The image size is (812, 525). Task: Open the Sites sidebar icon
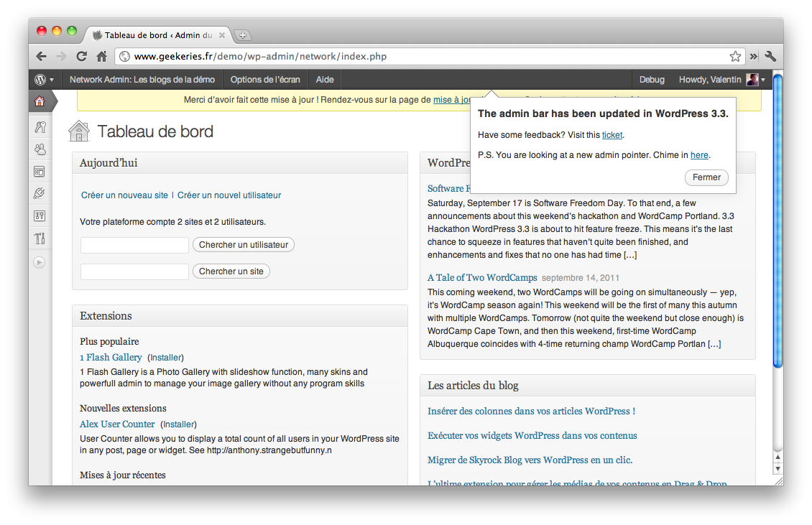pos(40,127)
